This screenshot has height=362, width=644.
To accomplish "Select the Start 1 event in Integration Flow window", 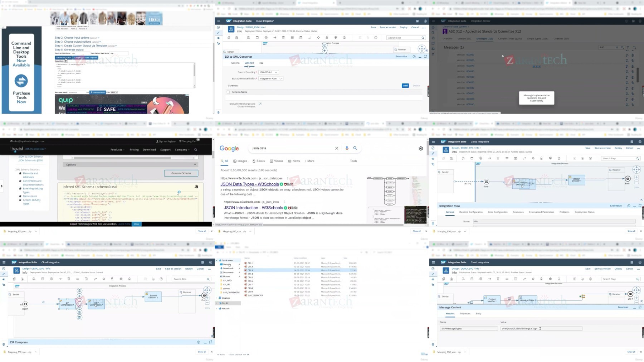I will click(x=486, y=182).
